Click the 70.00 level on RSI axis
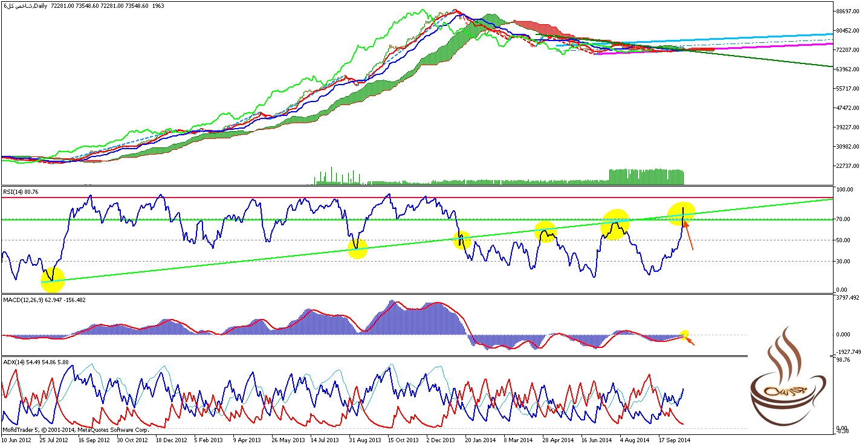 tap(844, 219)
